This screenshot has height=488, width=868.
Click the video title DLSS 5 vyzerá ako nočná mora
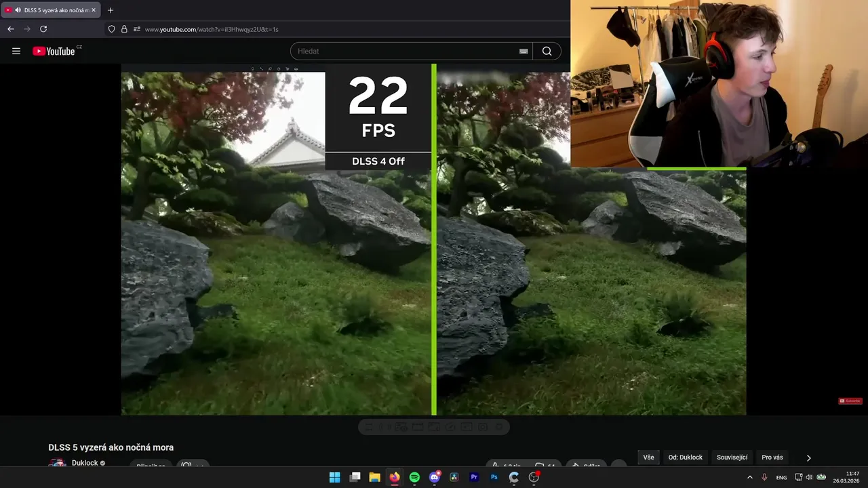111,447
